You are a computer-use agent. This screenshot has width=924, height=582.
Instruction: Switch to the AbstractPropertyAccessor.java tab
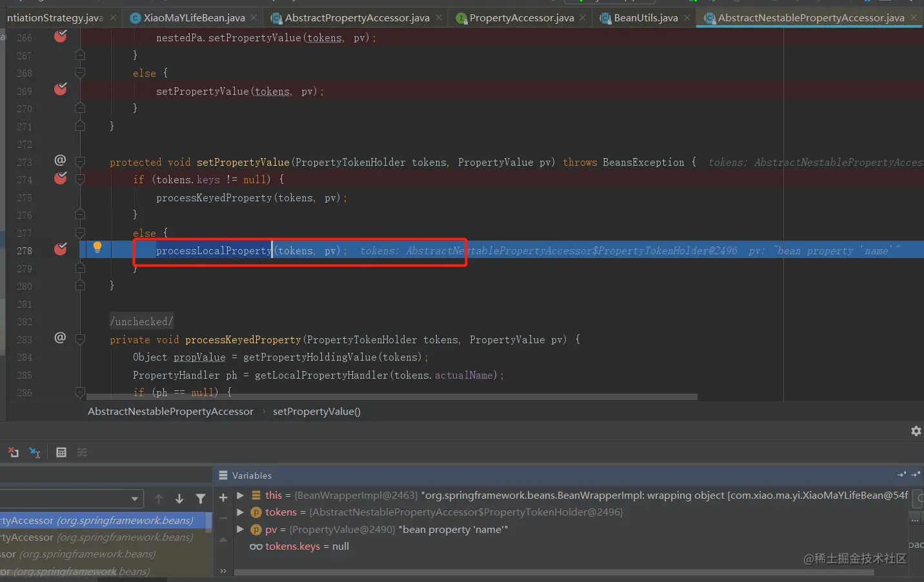[x=357, y=18]
